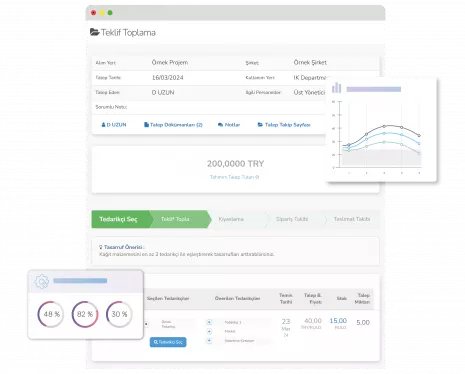Click the folder icon beside Teklif Toplama title

(x=95, y=32)
